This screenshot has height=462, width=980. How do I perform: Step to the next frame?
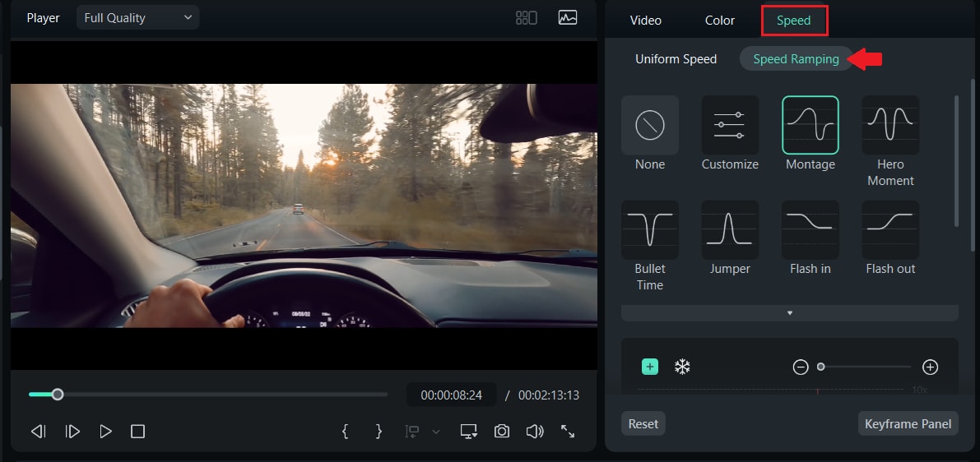pos(72,432)
